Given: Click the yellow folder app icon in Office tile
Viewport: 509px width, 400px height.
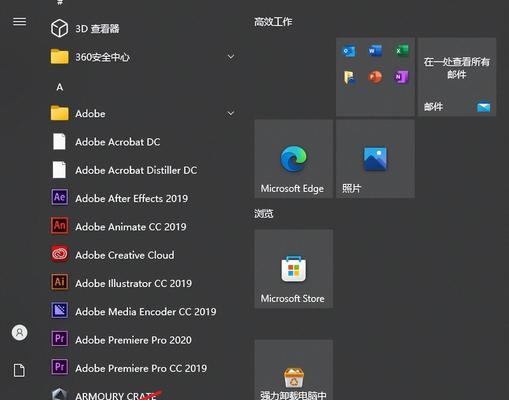Looking at the screenshot, I should click(349, 77).
